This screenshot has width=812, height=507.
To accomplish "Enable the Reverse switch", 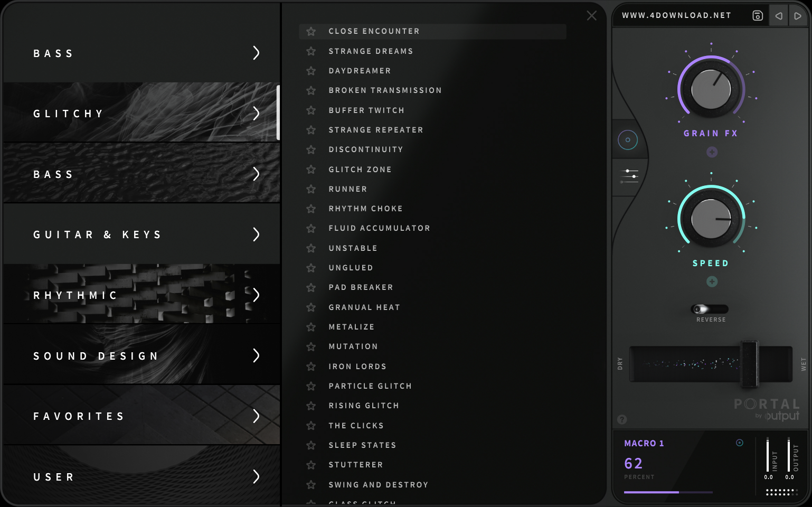I will click(x=710, y=309).
